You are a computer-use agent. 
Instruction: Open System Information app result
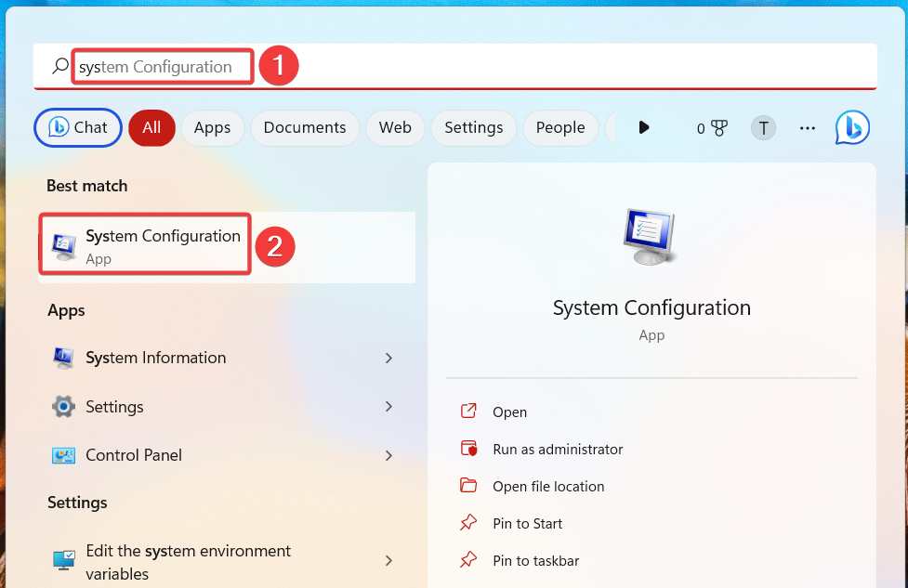coord(227,358)
